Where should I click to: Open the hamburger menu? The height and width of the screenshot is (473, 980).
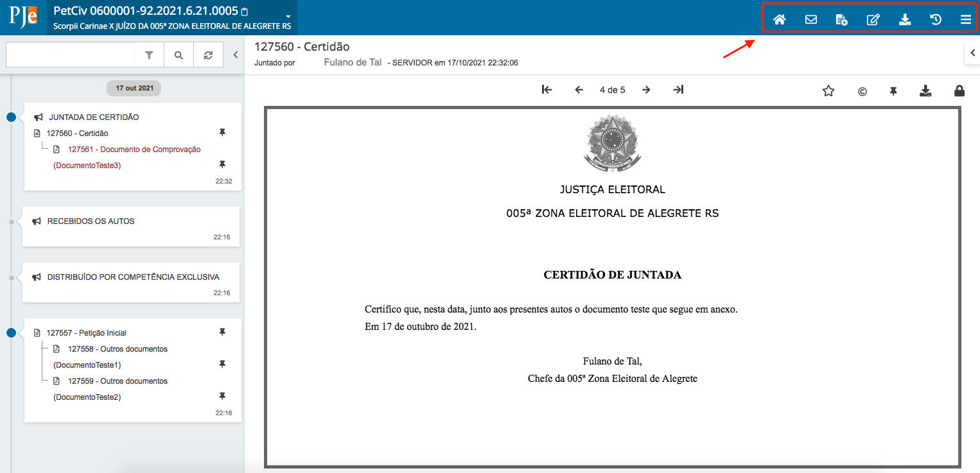[x=966, y=19]
